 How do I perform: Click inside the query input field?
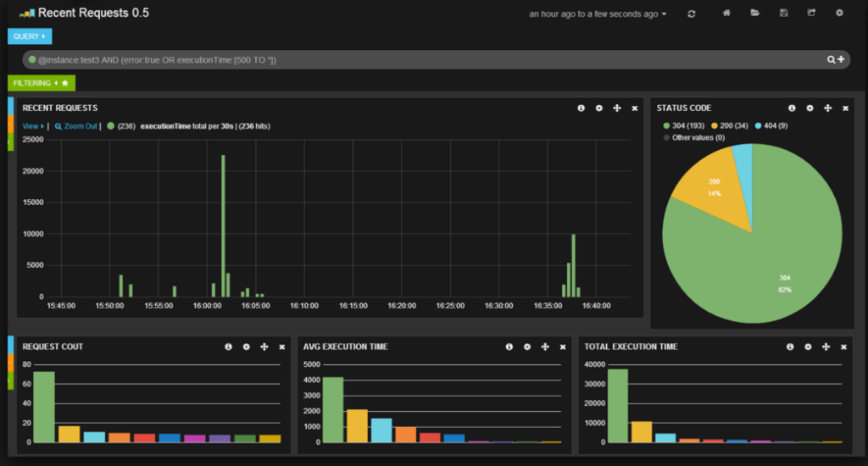(x=424, y=60)
